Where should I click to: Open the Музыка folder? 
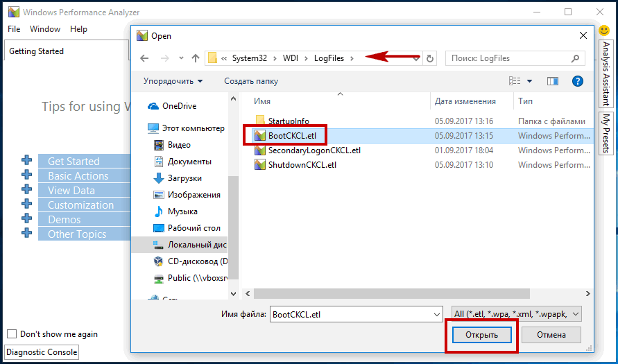tap(175, 211)
